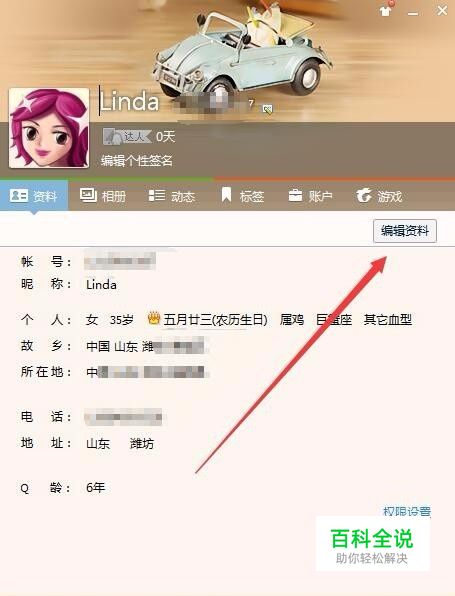Open the 游戏 games tab
This screenshot has width=455, height=596.
[x=379, y=196]
